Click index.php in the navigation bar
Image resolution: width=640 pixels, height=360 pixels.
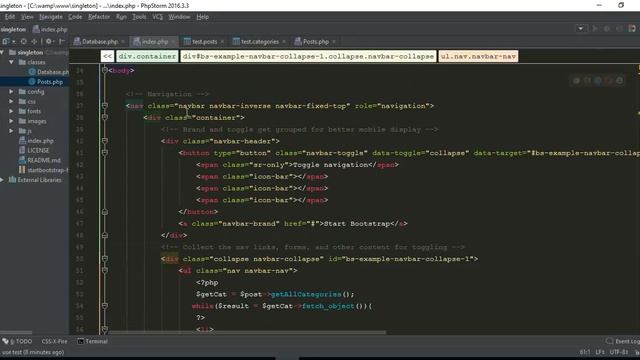tap(50, 29)
